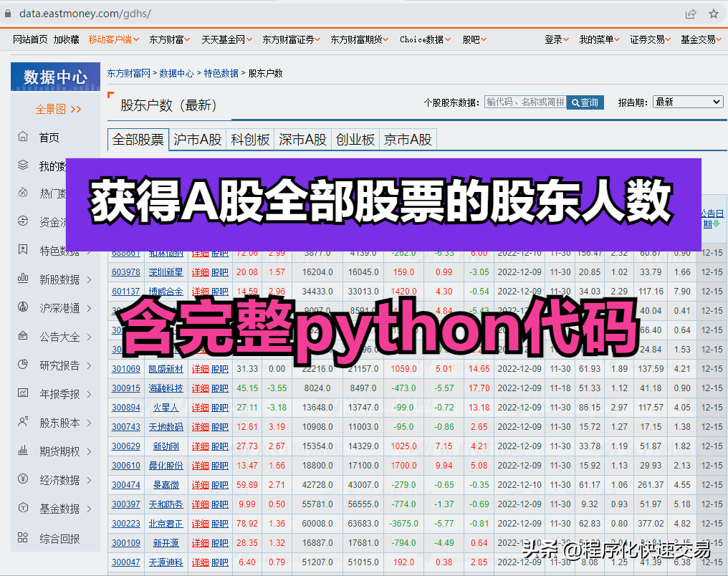Screen dimensions: 728x576
Task: Click the 综合回报 grid icon
Action: (23, 537)
